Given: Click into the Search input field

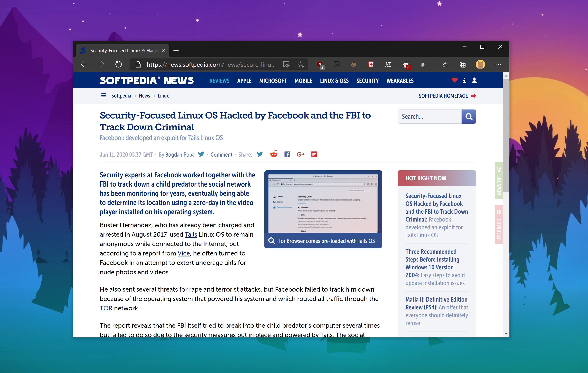Looking at the screenshot, I should pos(430,117).
